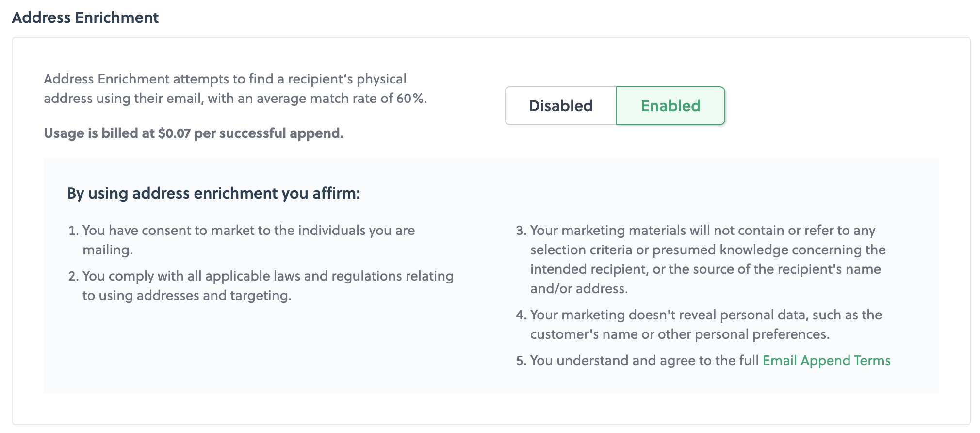Image resolution: width=980 pixels, height=433 pixels.
Task: Click the word "mailing." in first affirmation
Action: pyautogui.click(x=107, y=250)
